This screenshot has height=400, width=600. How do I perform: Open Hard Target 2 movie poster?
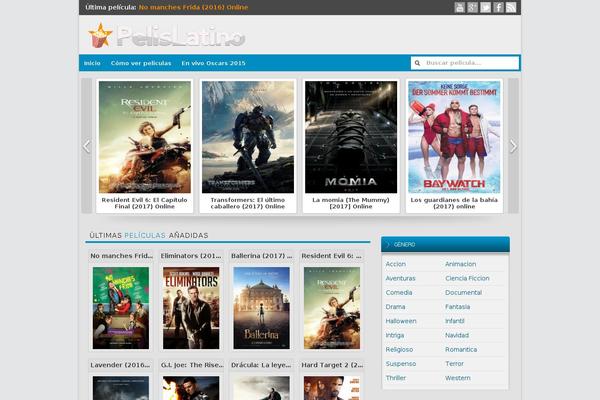(x=332, y=388)
